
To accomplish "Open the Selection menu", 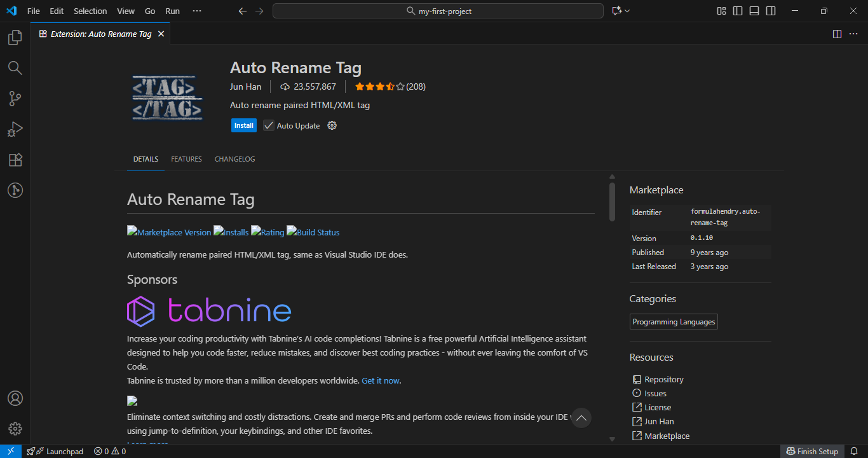I will (x=90, y=11).
